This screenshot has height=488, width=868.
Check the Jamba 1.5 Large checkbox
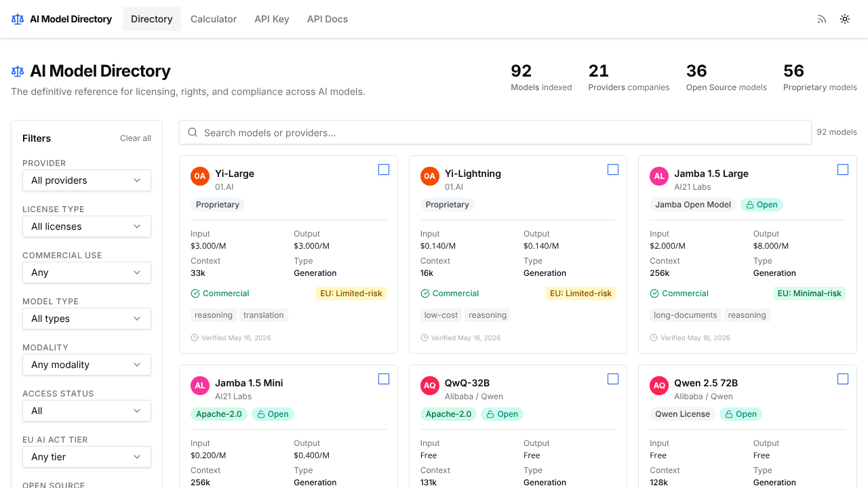(x=843, y=169)
